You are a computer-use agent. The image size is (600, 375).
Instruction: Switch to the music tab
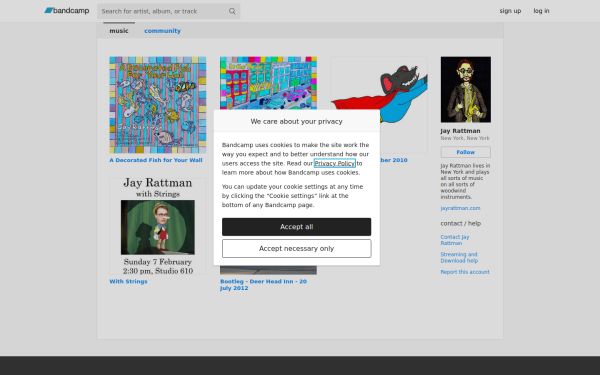pyautogui.click(x=119, y=31)
